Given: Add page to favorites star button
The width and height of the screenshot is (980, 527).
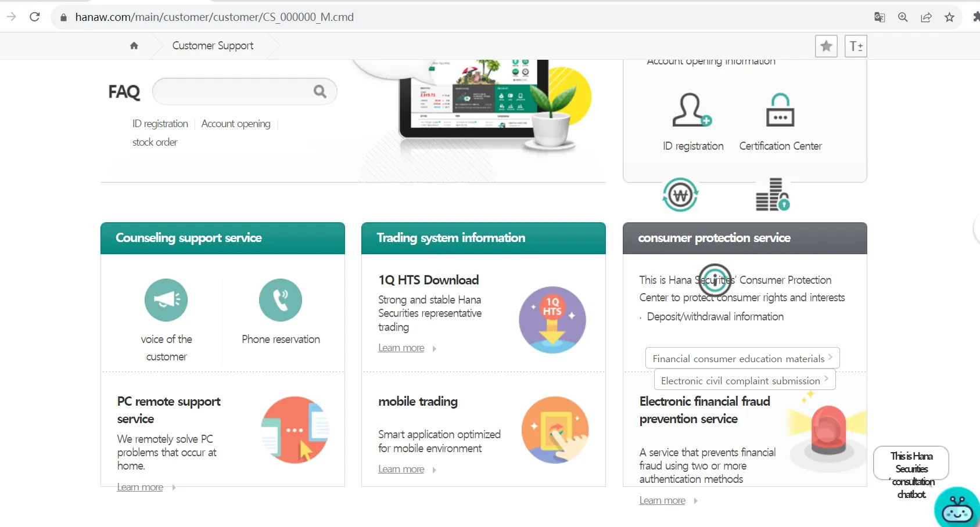Looking at the screenshot, I should (826, 46).
